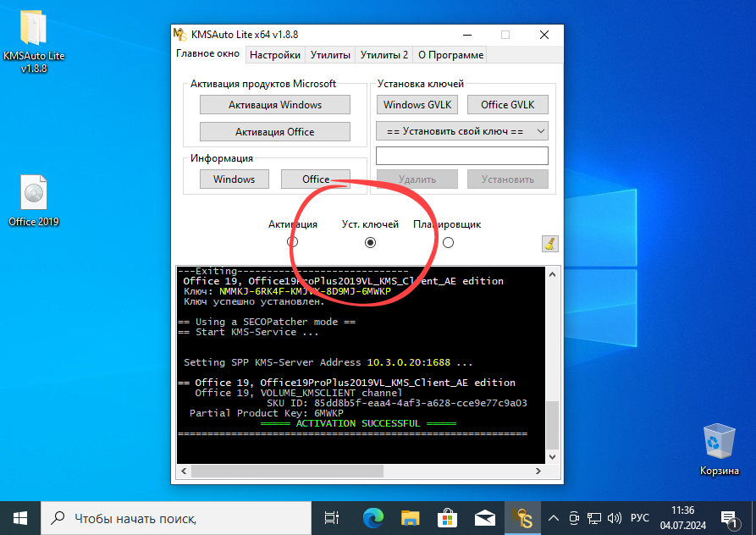The image size is (756, 535).
Task: Open the Mail app from the taskbar
Action: point(484,517)
